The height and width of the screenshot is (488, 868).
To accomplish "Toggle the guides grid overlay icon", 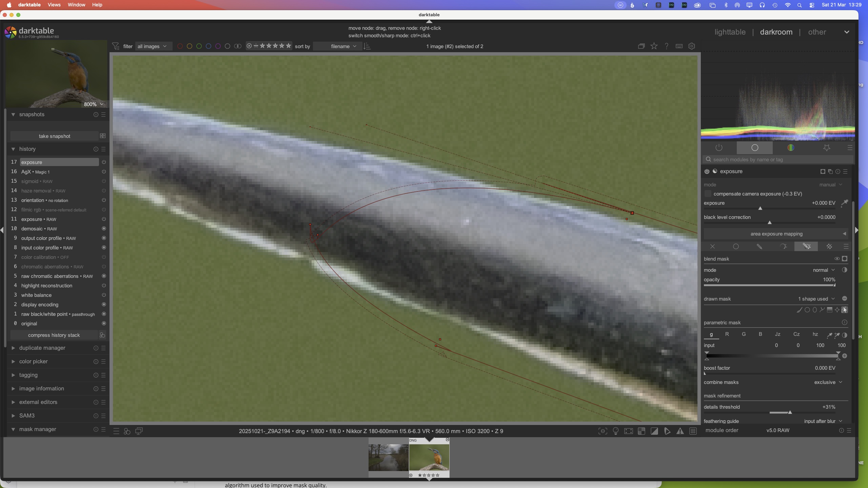I will (x=693, y=431).
